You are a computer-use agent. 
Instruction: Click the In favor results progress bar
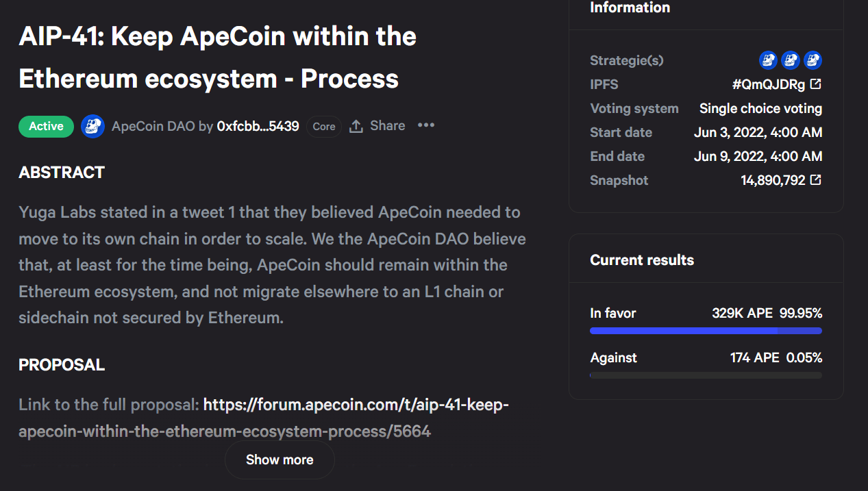706,331
